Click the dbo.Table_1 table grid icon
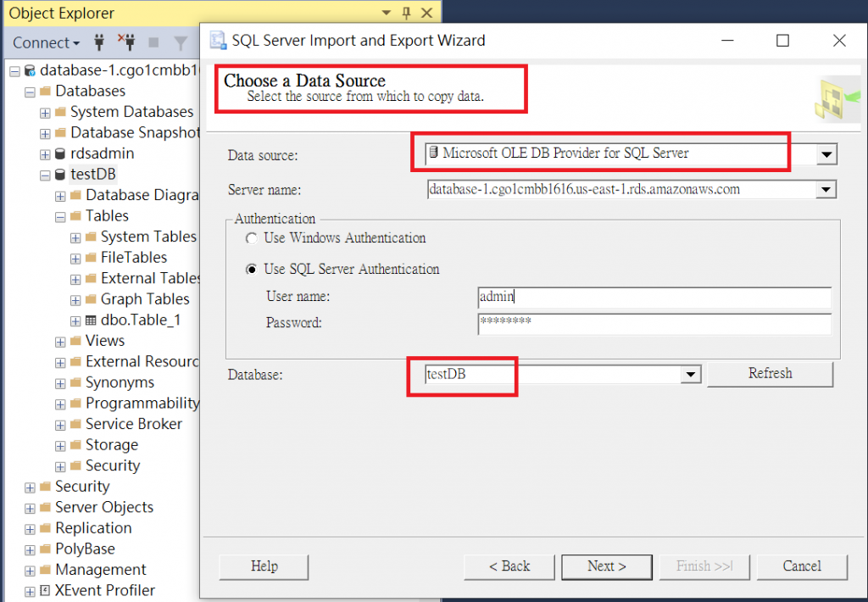This screenshot has width=868, height=602. click(91, 321)
